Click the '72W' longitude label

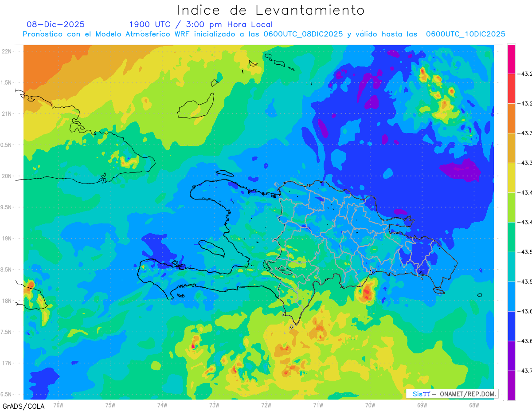266,405
